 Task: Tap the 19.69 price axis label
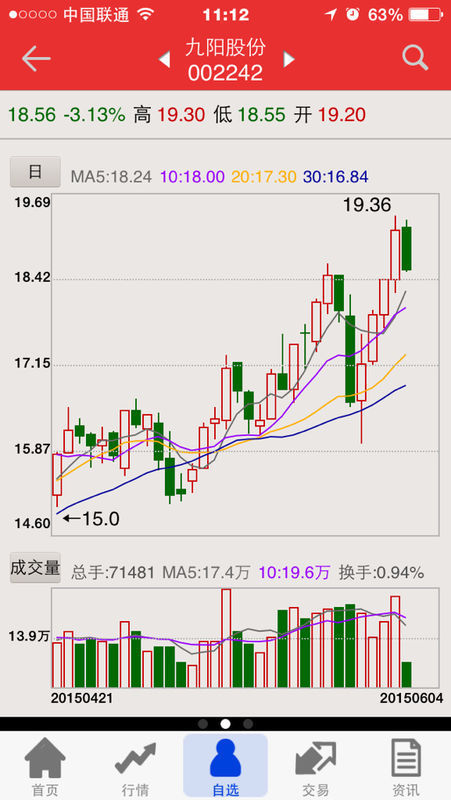tap(32, 203)
